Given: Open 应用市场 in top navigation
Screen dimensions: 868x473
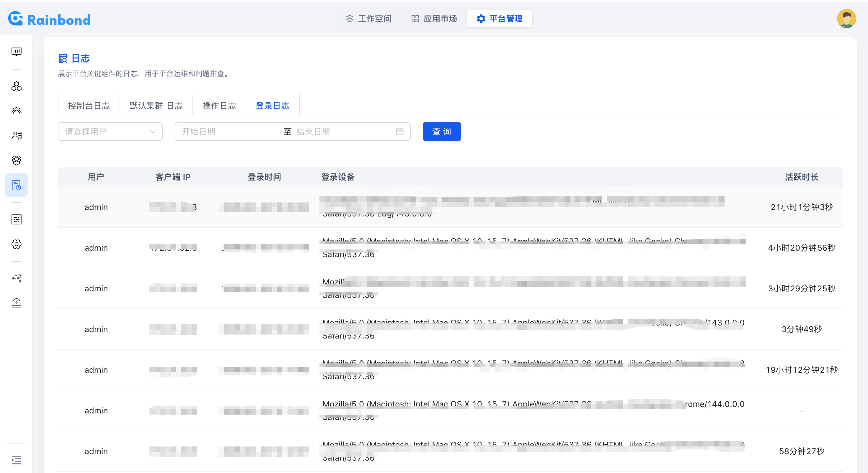Looking at the screenshot, I should pyautogui.click(x=434, y=19).
